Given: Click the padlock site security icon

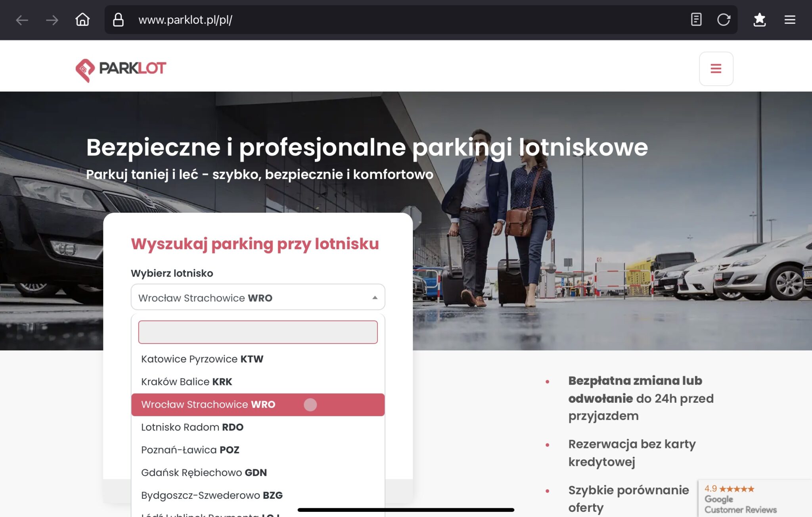Looking at the screenshot, I should pyautogui.click(x=118, y=19).
